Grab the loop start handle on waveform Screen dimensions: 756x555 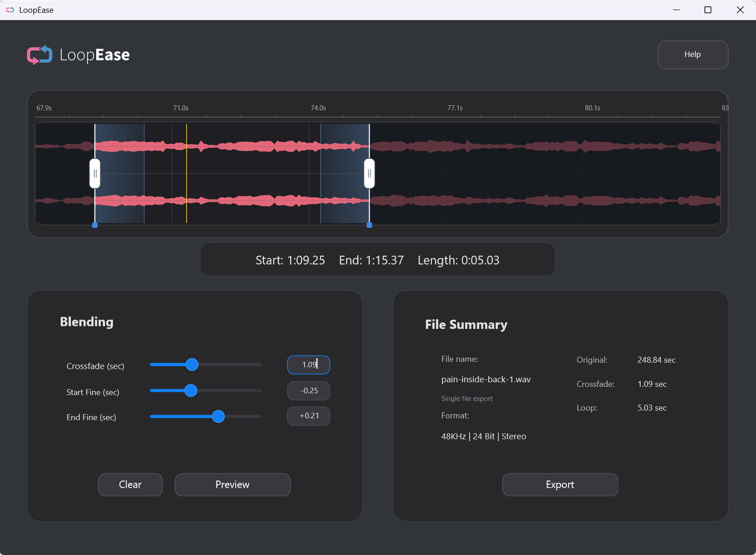95,174
